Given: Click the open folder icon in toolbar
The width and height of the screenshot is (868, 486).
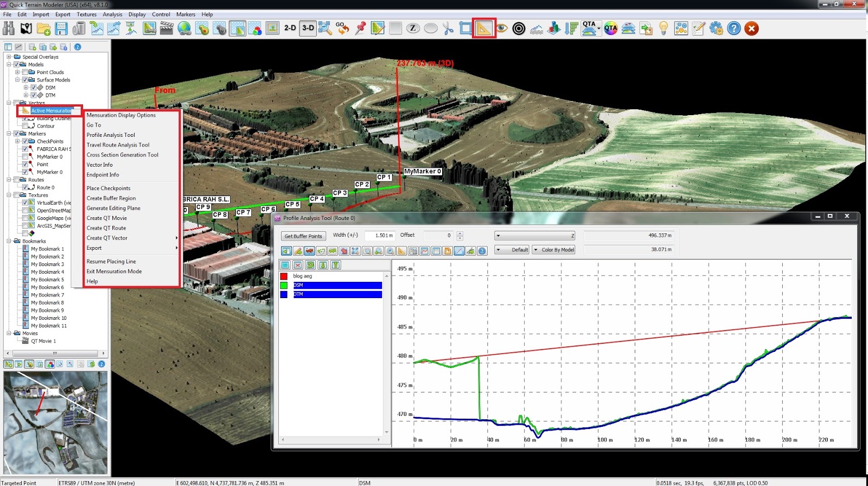Looking at the screenshot, I should [x=44, y=28].
